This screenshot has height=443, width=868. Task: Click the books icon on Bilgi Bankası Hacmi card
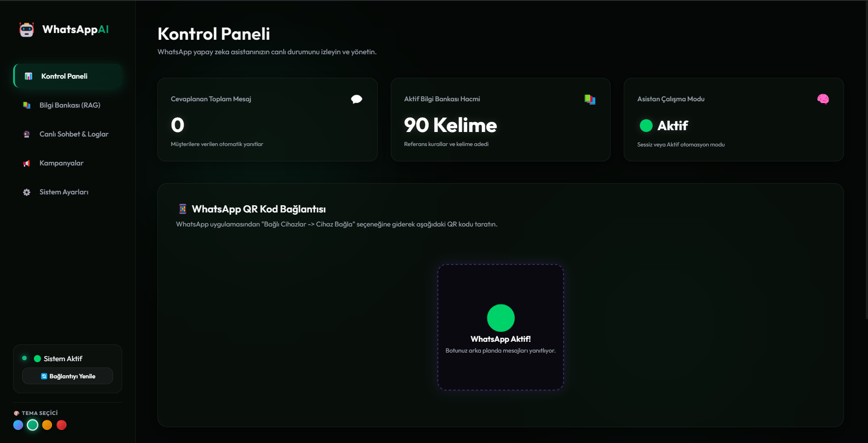pyautogui.click(x=590, y=99)
